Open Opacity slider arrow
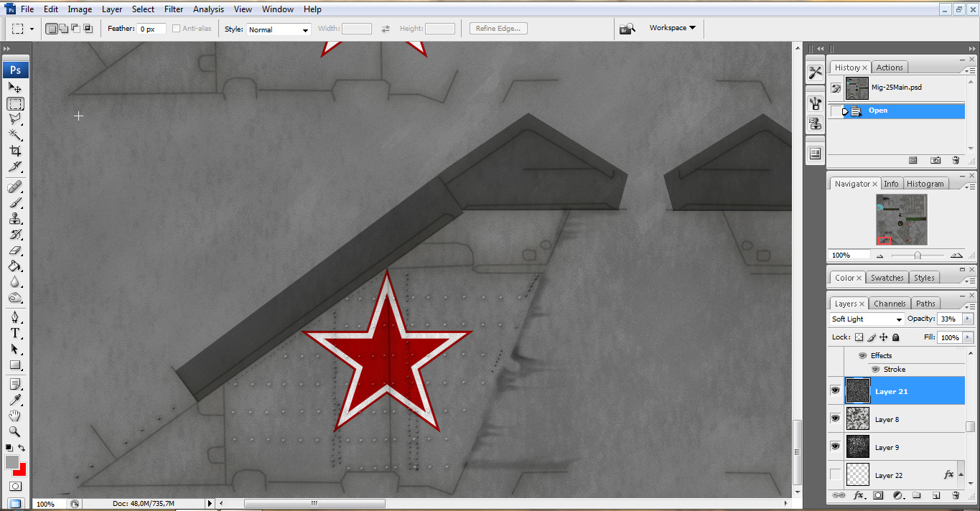 click(968, 319)
